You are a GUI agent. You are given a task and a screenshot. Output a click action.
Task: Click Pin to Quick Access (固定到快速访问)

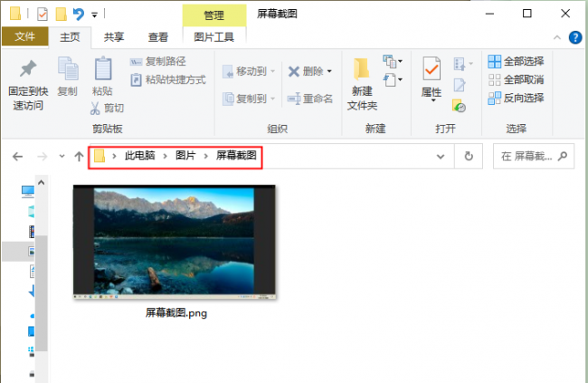coord(28,85)
